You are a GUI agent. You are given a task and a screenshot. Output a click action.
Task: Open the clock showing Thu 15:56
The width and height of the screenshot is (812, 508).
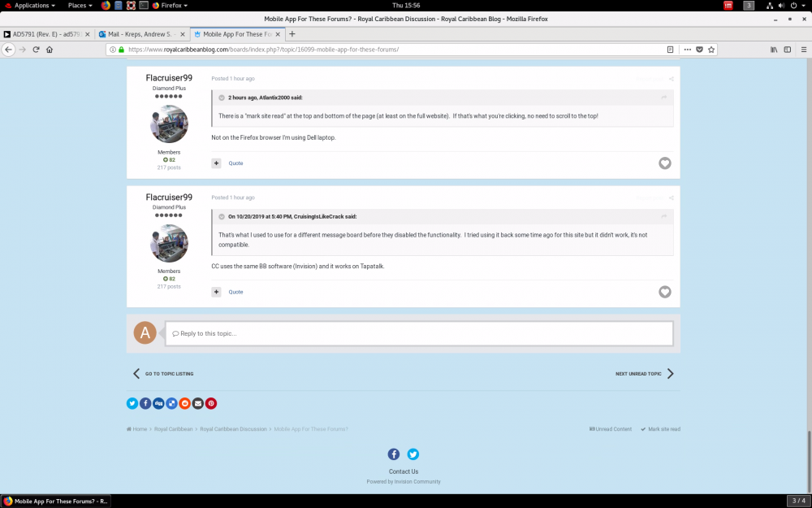(406, 5)
